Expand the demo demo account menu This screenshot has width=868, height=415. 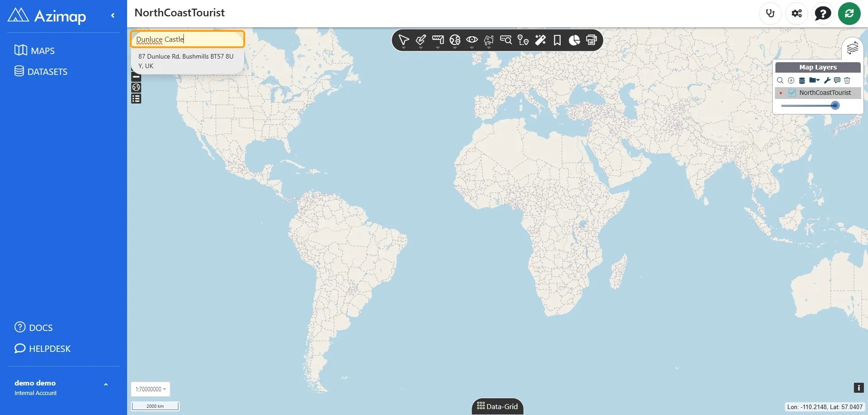point(106,385)
